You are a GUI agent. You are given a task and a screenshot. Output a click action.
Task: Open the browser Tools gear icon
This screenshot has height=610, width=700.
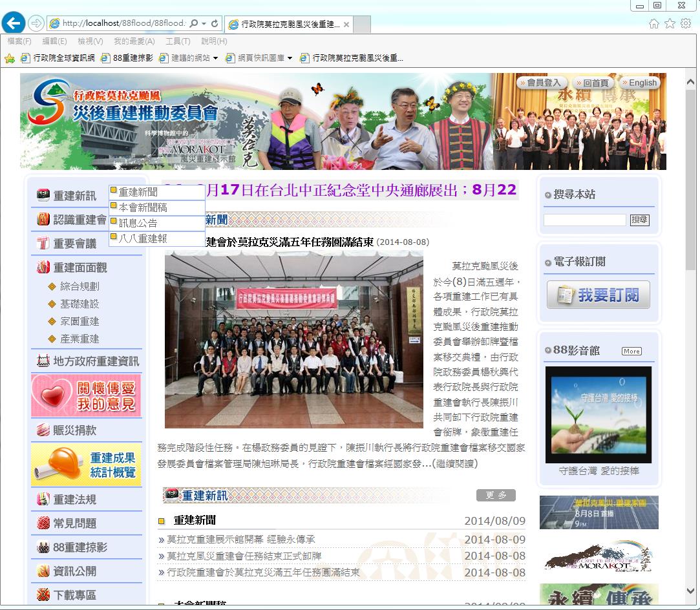coord(686,24)
